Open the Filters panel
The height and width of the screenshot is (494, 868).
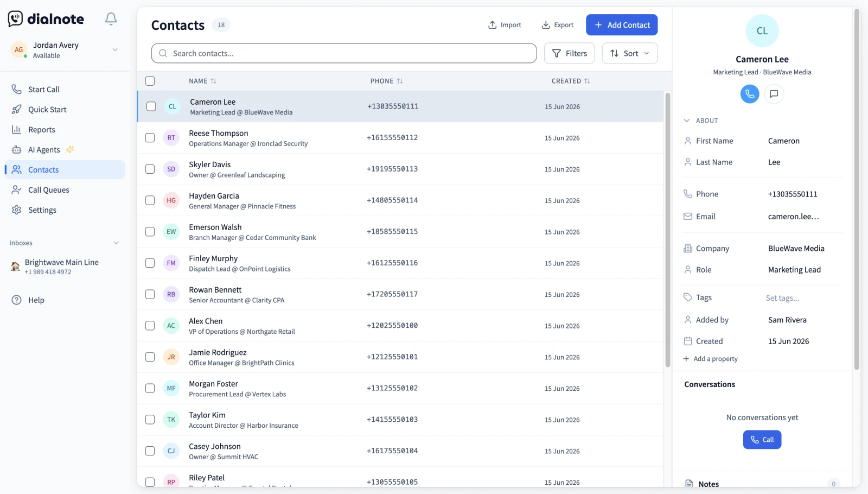click(x=570, y=53)
